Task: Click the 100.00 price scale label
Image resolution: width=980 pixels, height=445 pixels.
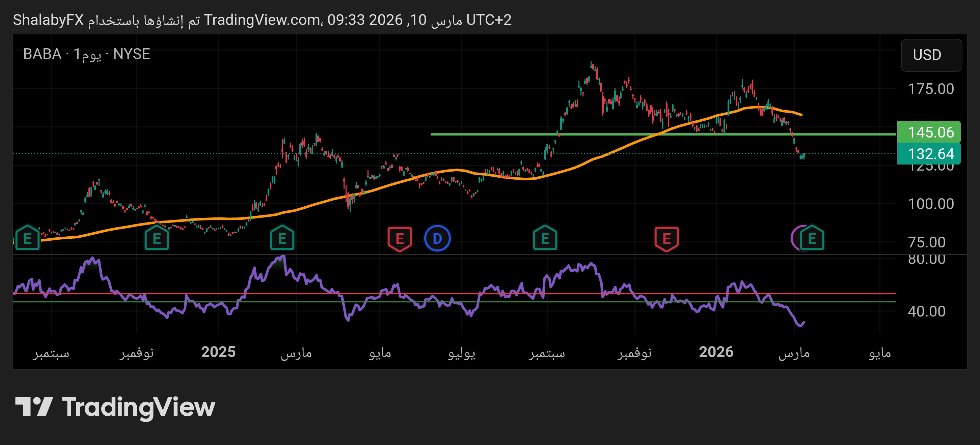Action: coord(930,204)
